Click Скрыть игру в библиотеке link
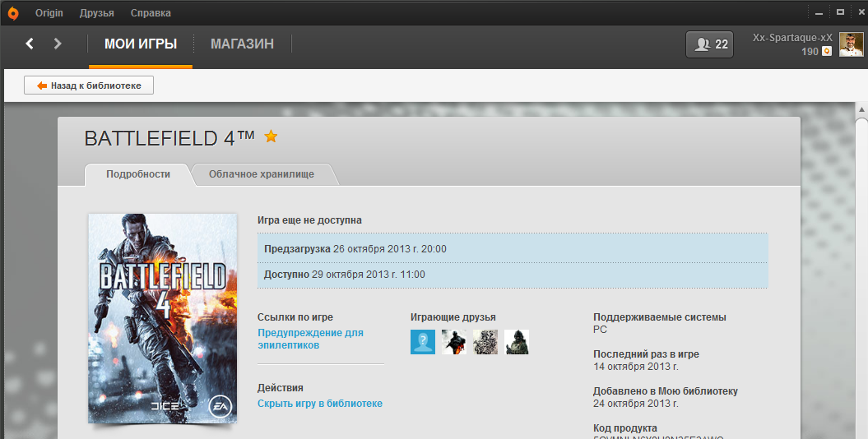Image resolution: width=868 pixels, height=439 pixels. [x=320, y=404]
